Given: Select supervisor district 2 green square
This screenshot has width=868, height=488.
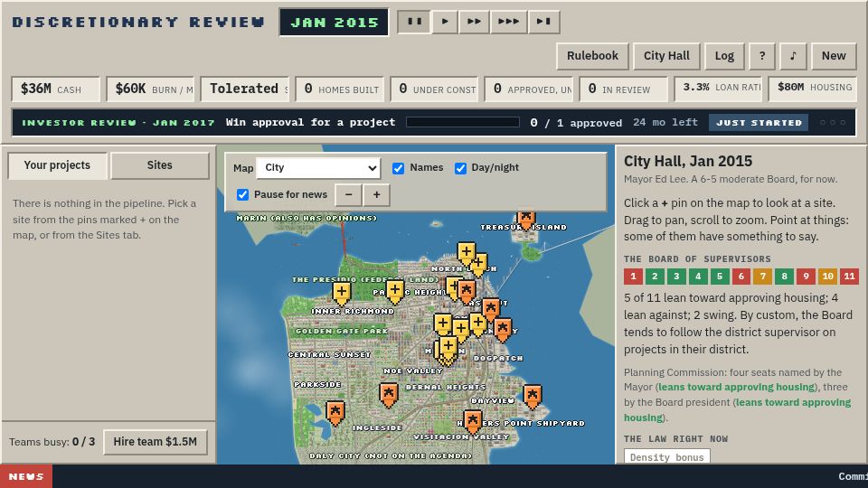Looking at the screenshot, I should coord(655,277).
